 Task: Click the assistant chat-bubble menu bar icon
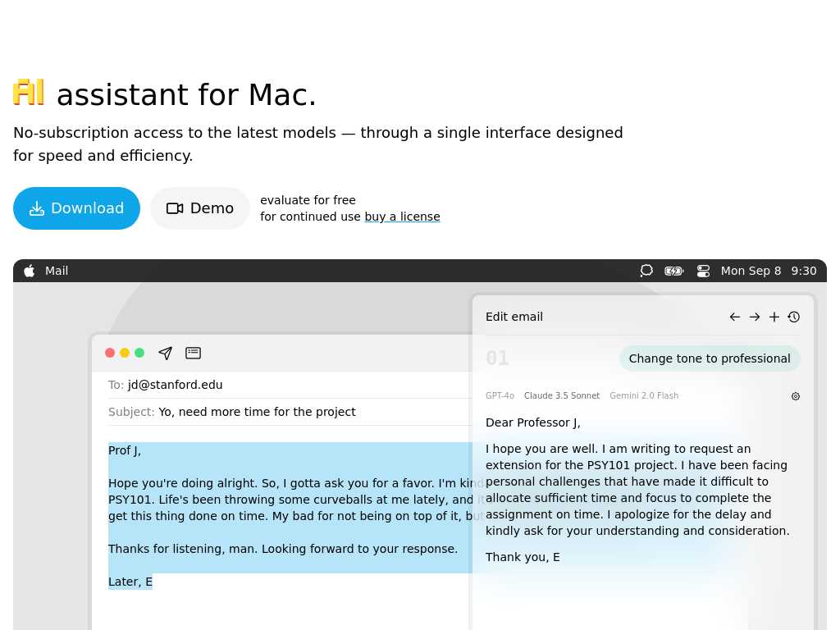coord(646,271)
